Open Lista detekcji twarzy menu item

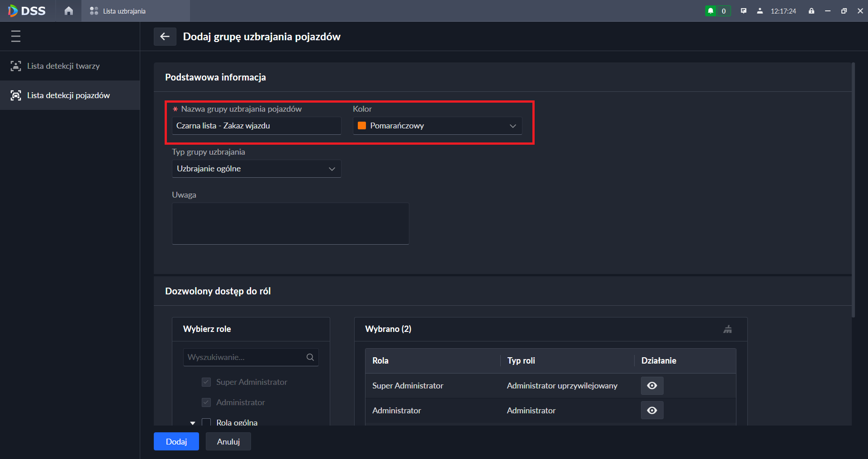(63, 66)
